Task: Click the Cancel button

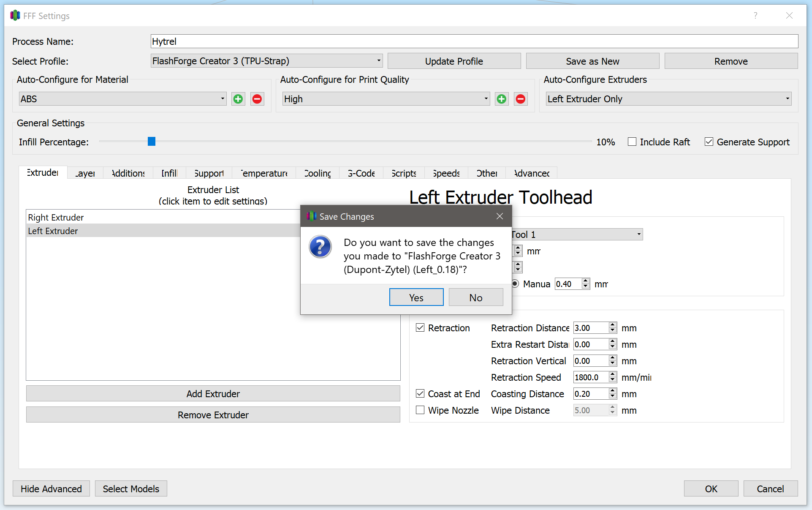Action: coord(770,488)
